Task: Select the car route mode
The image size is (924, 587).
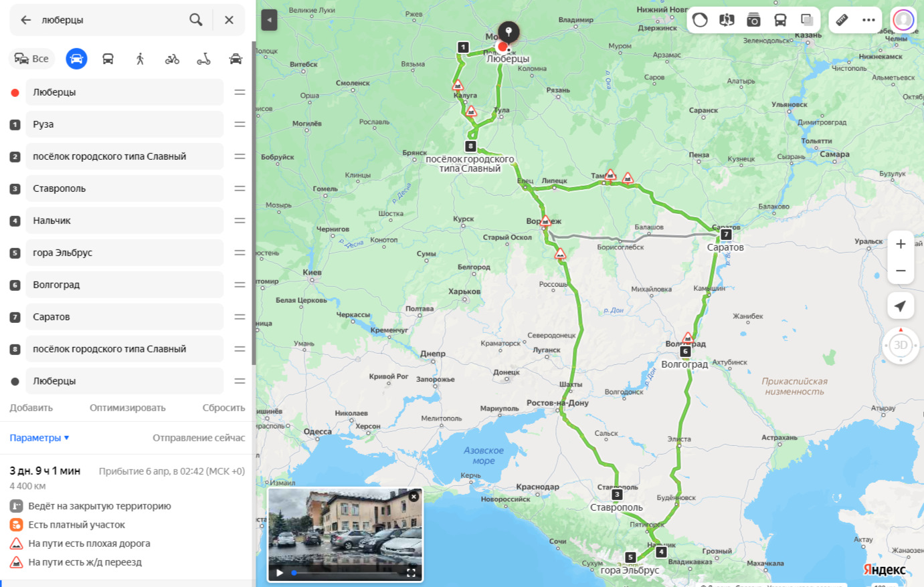Action: point(76,59)
